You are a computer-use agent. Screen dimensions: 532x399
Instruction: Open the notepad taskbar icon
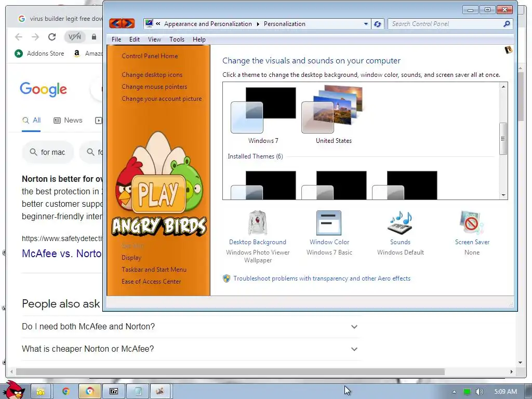coord(138,392)
